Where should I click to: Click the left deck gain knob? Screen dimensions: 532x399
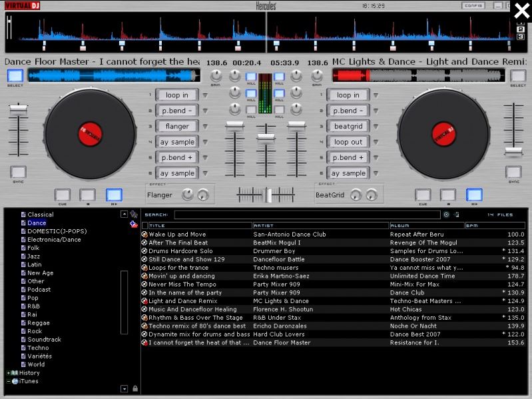point(216,75)
